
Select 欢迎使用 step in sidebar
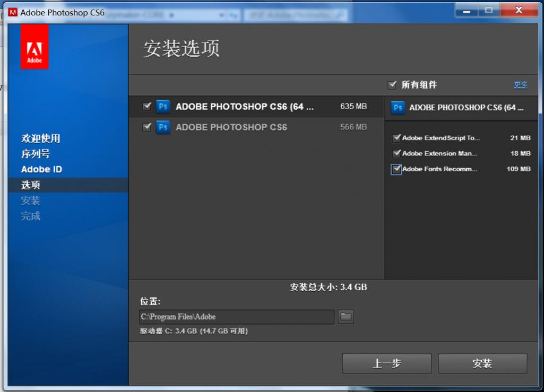click(41, 138)
